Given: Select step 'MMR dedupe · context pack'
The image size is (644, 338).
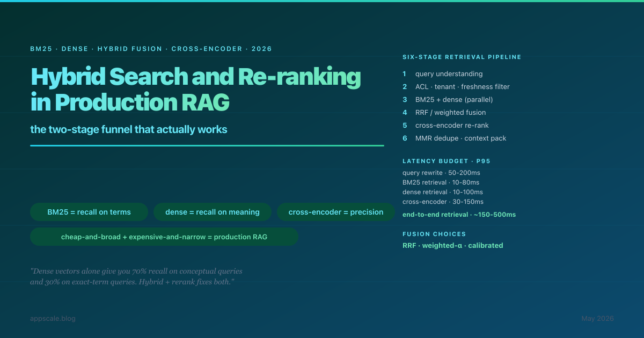Looking at the screenshot, I should click(x=460, y=138).
